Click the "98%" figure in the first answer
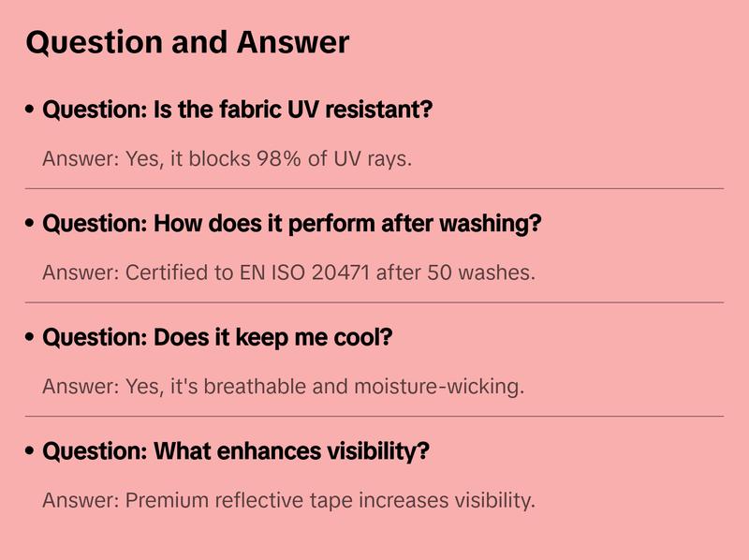Viewport: 749px width, 560px height. pos(279,159)
